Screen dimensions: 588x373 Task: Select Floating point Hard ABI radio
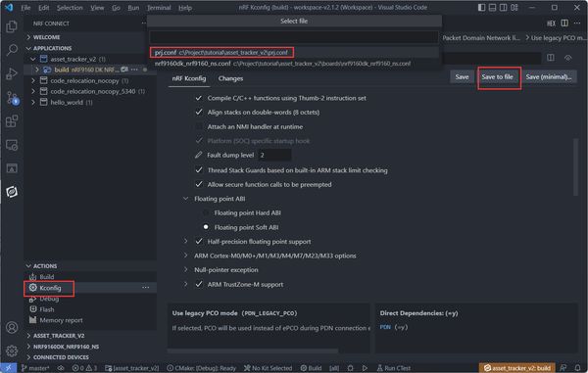click(206, 212)
